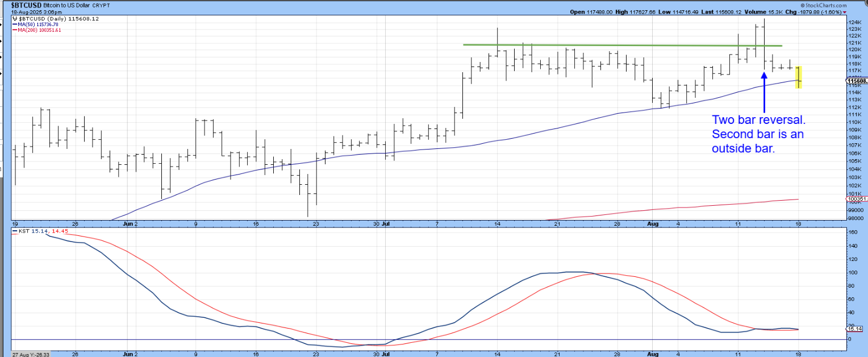Viewport: 868px width, 357px height.
Task: Click the 15.14 KST value tag on axis
Action: [854, 329]
